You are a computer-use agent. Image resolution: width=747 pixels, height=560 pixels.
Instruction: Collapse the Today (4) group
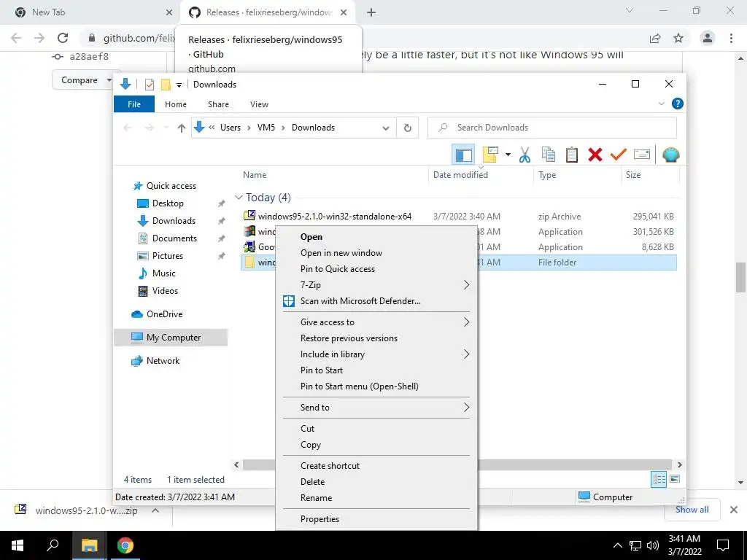click(x=239, y=197)
